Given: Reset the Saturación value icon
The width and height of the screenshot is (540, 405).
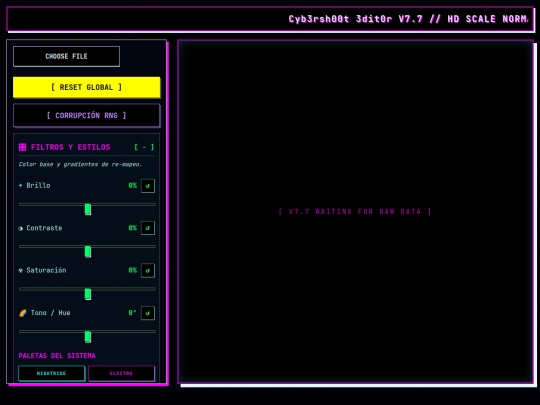Looking at the screenshot, I should click(x=148, y=270).
